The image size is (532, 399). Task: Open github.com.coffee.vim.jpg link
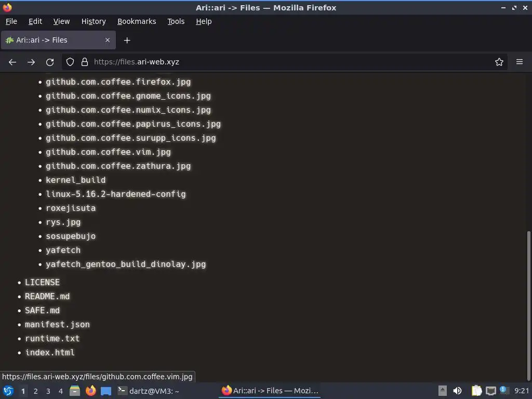[108, 152]
